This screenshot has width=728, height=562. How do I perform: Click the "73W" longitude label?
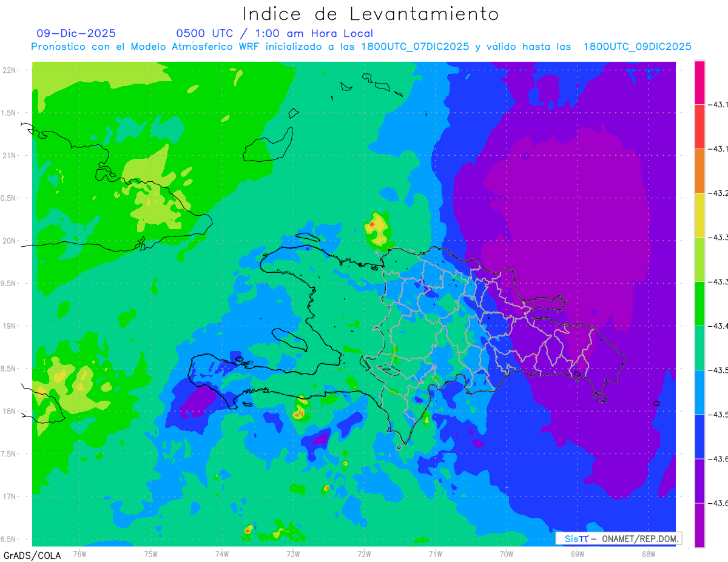(293, 554)
